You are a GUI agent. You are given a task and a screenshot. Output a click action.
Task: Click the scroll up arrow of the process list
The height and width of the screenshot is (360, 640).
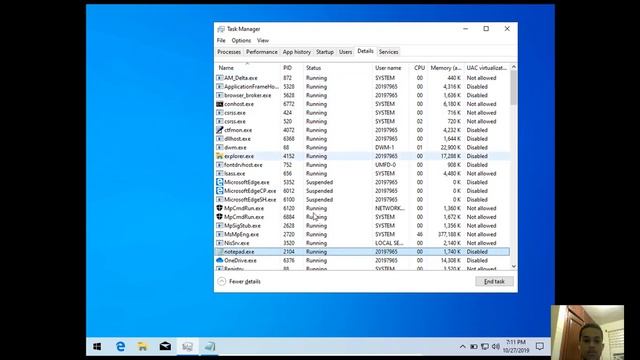point(514,67)
